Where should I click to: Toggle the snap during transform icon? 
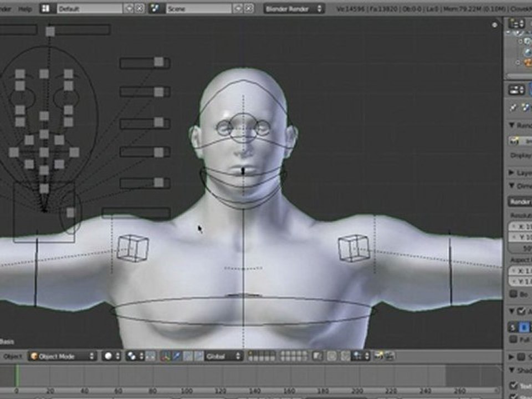click(x=345, y=356)
